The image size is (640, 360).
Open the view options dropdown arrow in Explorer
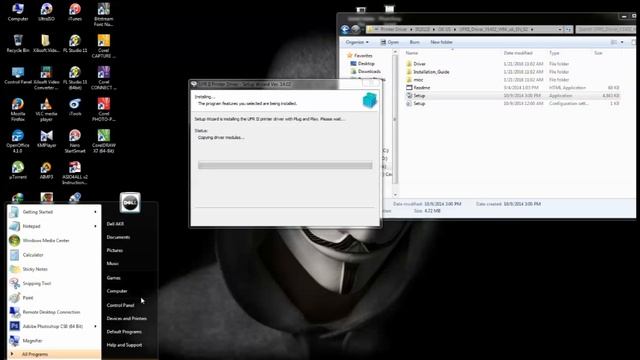tap(622, 42)
